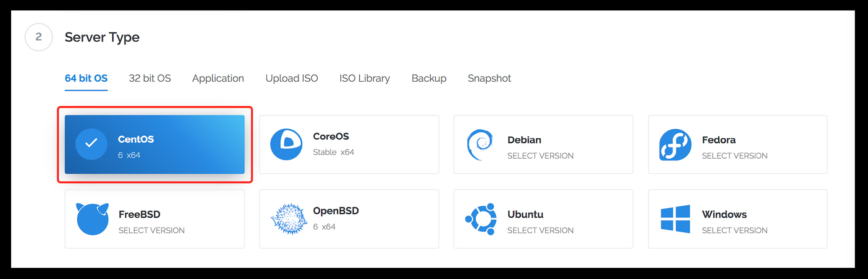Click the Fedora logo icon

click(675, 144)
